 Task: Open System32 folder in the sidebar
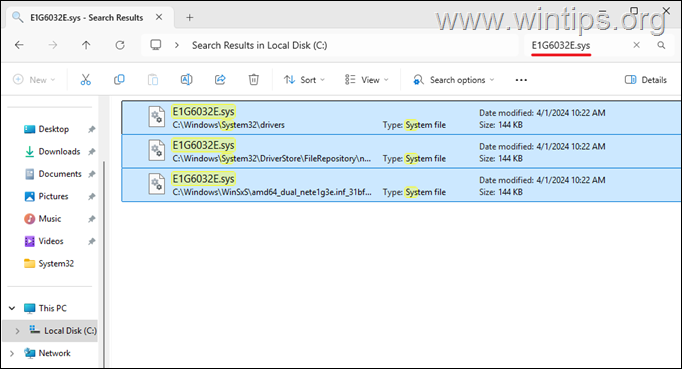coord(56,264)
